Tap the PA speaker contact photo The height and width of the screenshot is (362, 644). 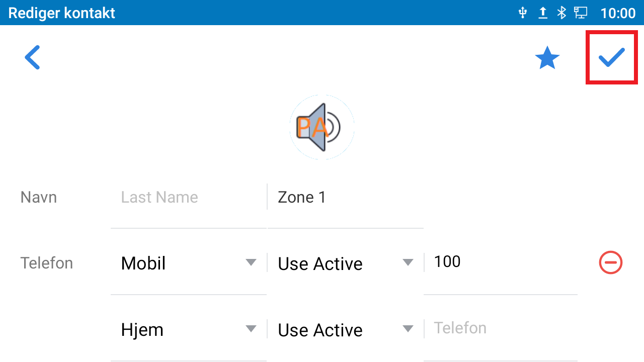click(321, 127)
